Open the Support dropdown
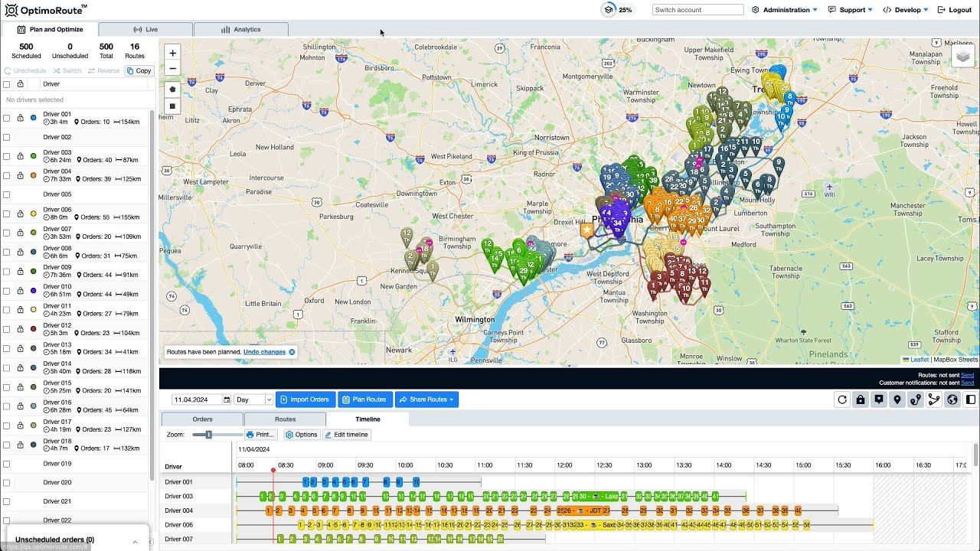980x551 pixels. pyautogui.click(x=850, y=9)
